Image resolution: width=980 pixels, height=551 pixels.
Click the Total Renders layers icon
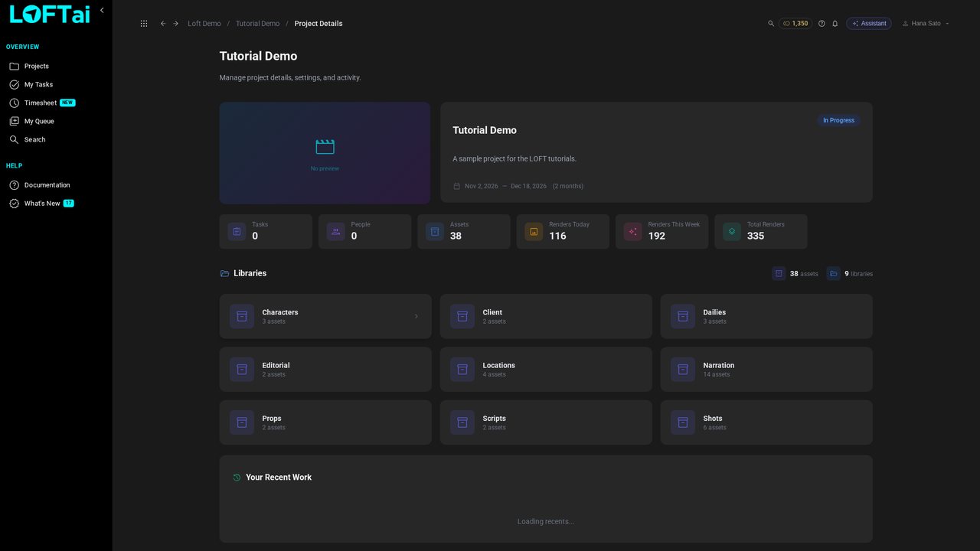(732, 231)
